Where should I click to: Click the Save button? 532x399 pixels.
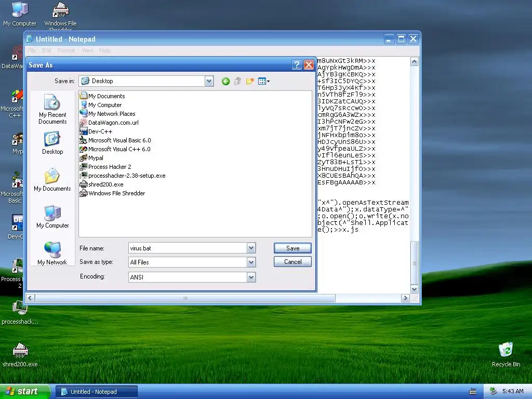[x=292, y=248]
